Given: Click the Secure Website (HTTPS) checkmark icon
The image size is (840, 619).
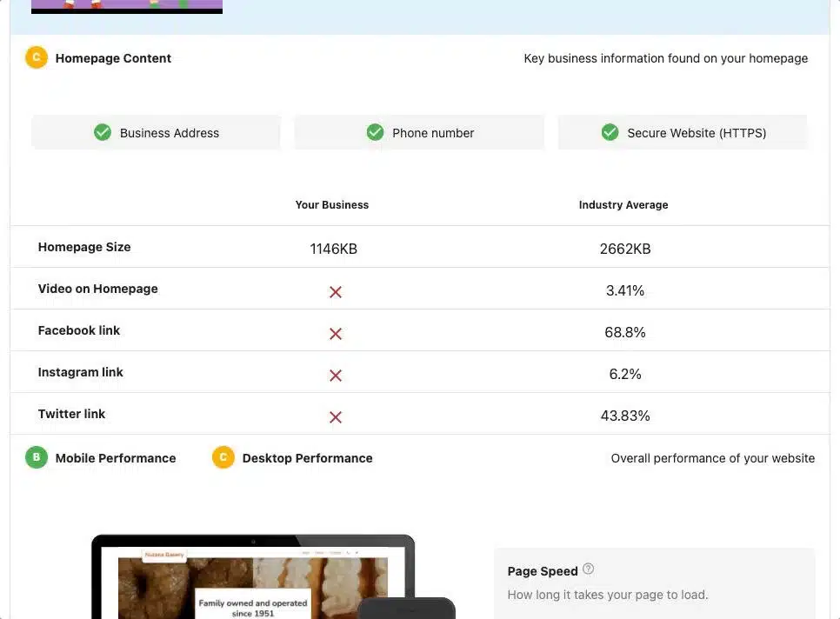Looking at the screenshot, I should tap(610, 132).
